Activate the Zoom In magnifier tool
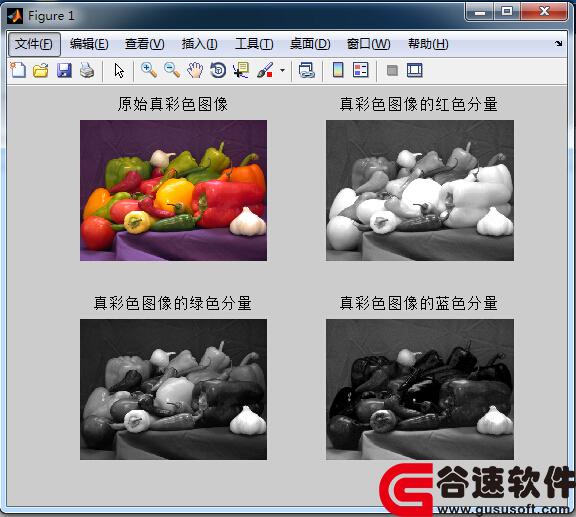 149,70
